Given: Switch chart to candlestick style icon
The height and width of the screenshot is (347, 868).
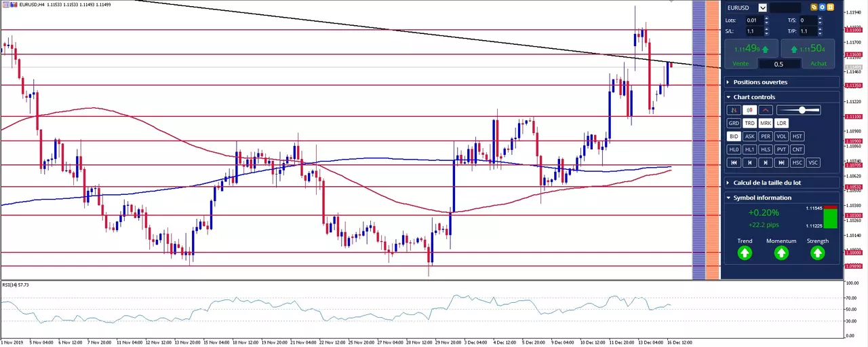Looking at the screenshot, I should (x=749, y=110).
